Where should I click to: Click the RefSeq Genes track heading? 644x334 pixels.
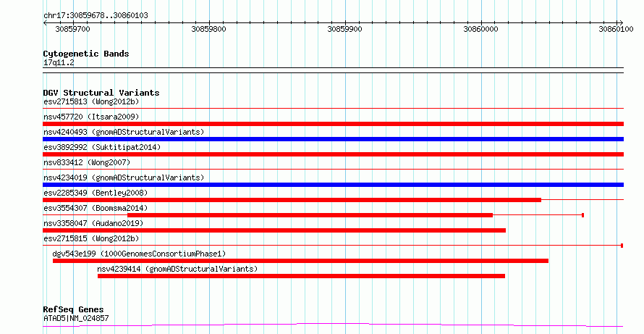(73, 310)
